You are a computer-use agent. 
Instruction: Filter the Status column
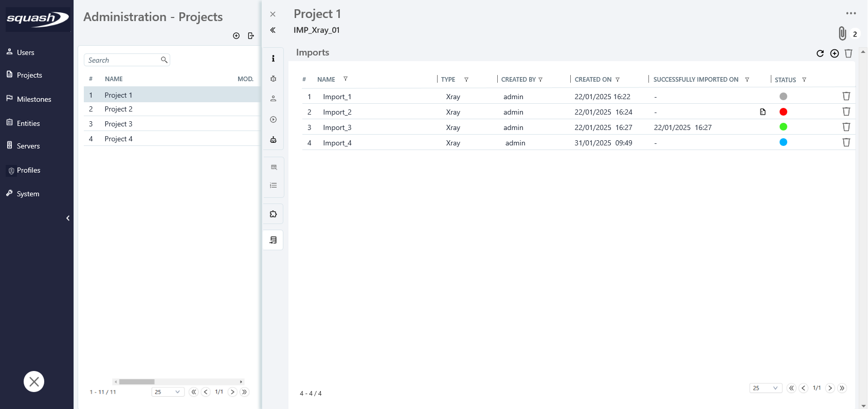tap(804, 80)
